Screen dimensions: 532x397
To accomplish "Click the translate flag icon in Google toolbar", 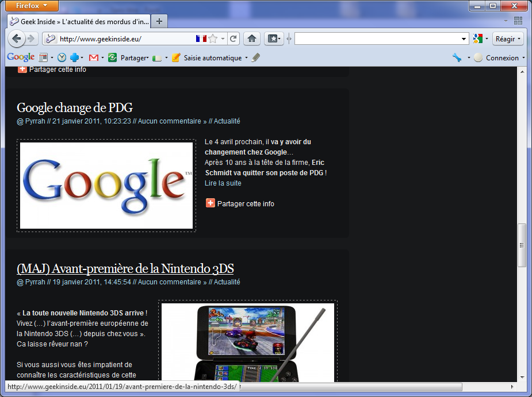I will (157, 58).
